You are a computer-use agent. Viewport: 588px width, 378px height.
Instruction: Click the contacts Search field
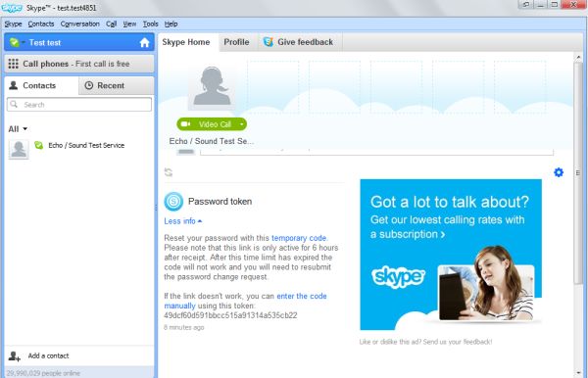click(79, 105)
